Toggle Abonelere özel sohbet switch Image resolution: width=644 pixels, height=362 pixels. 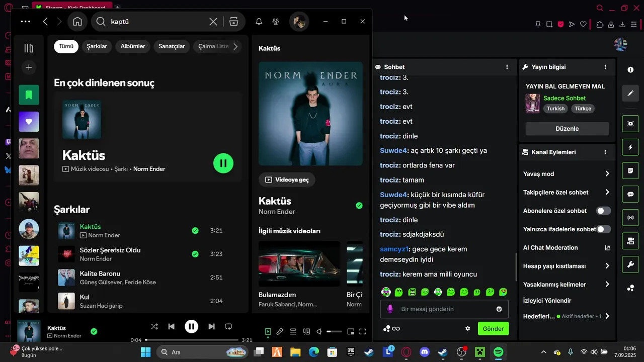pyautogui.click(x=604, y=211)
